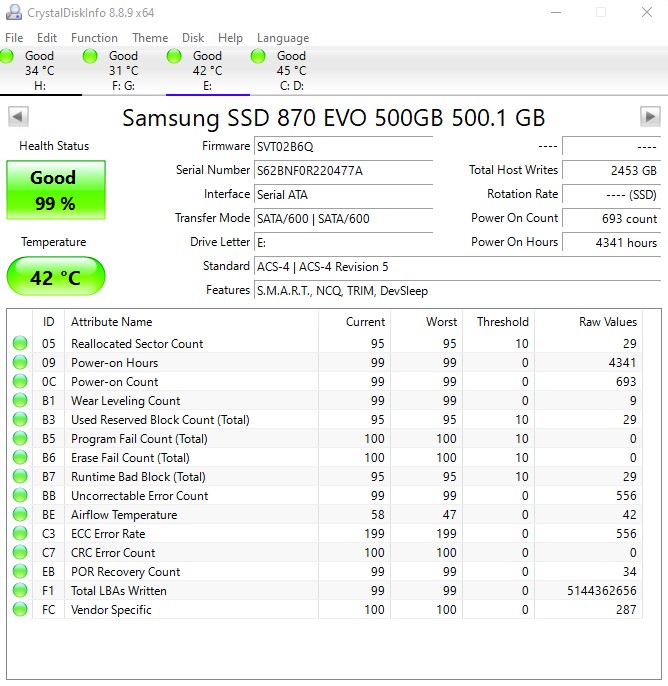Image resolution: width=668 pixels, height=686 pixels.
Task: Click status orb of Power-on Count row
Action: click(x=20, y=382)
